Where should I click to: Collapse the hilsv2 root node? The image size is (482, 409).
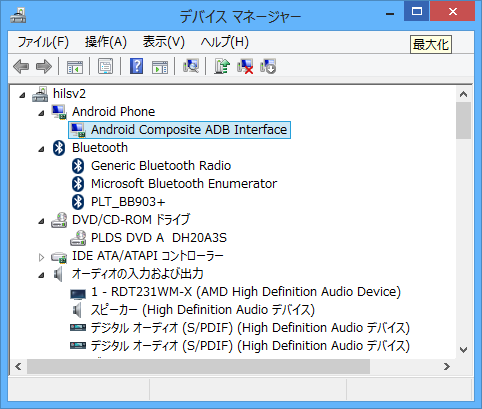coord(22,95)
